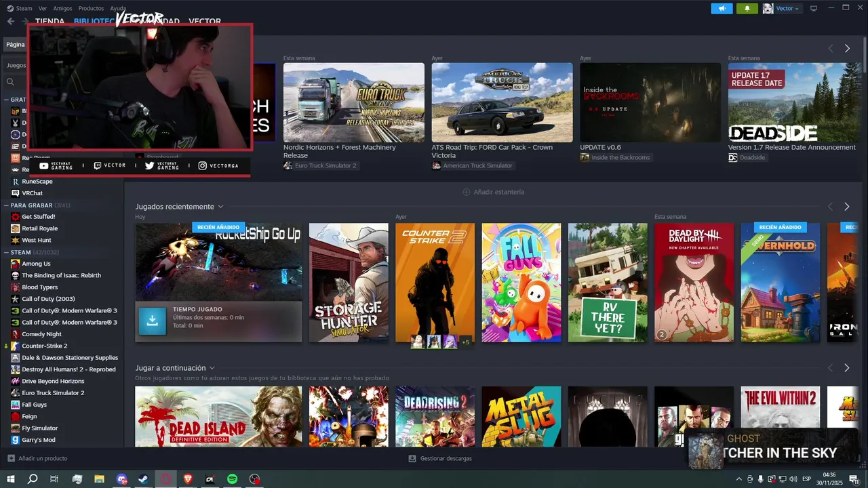This screenshot has height=488, width=868.
Task: Select West Hunt in the library list
Action: [x=37, y=240]
